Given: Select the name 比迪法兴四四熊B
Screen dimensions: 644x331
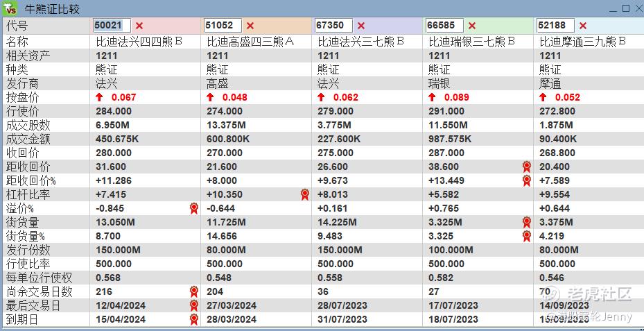Looking at the screenshot, I should click(x=139, y=42).
